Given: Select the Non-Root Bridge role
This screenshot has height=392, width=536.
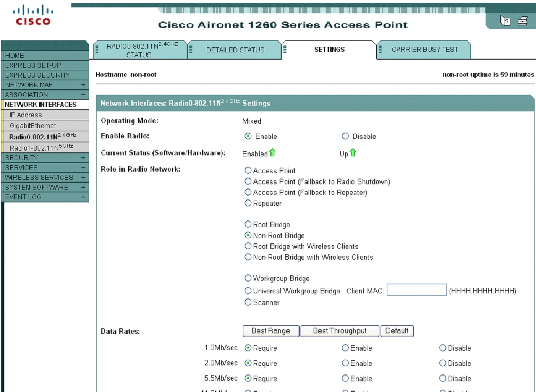Looking at the screenshot, I should 248,235.
